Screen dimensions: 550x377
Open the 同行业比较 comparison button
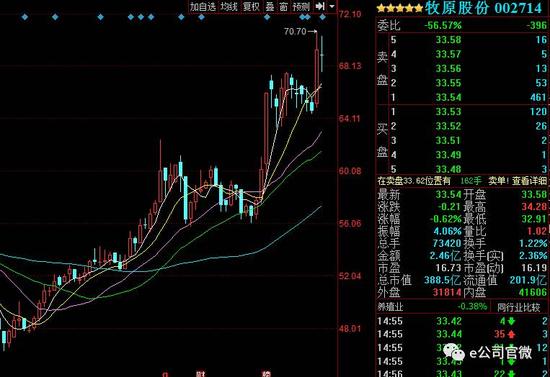click(519, 308)
